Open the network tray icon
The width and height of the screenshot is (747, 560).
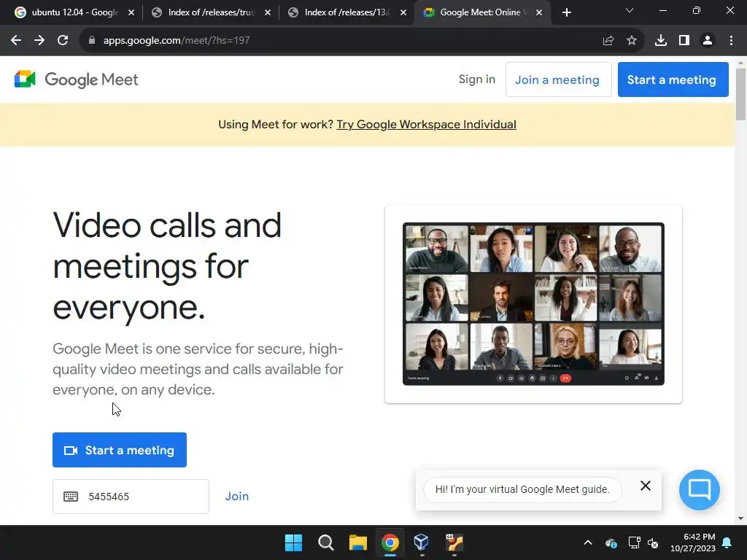pos(634,542)
